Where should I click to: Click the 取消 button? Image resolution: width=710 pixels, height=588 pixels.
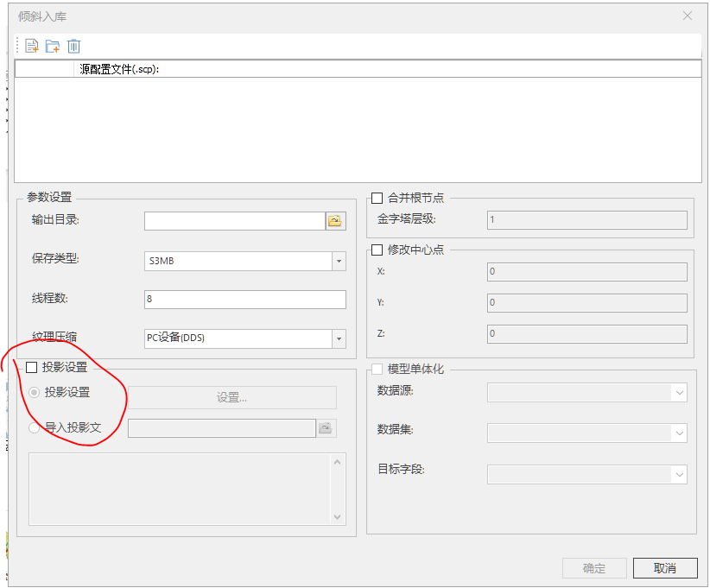665,568
